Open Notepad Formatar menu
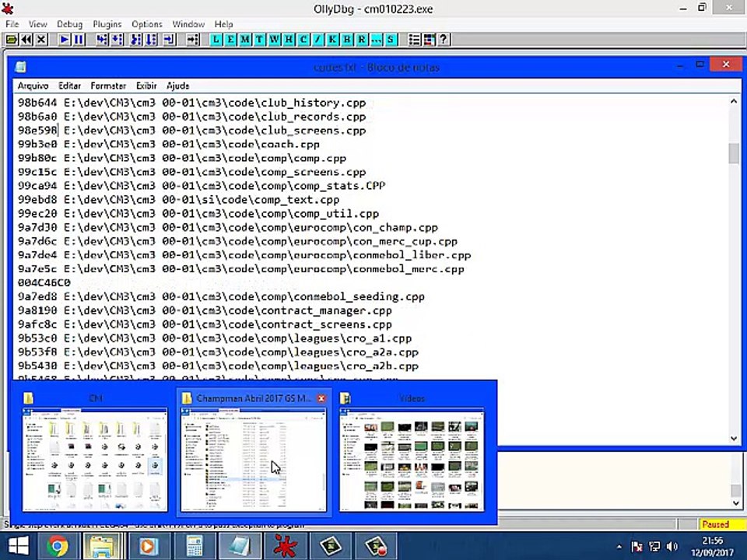The height and width of the screenshot is (560, 747). pos(108,86)
